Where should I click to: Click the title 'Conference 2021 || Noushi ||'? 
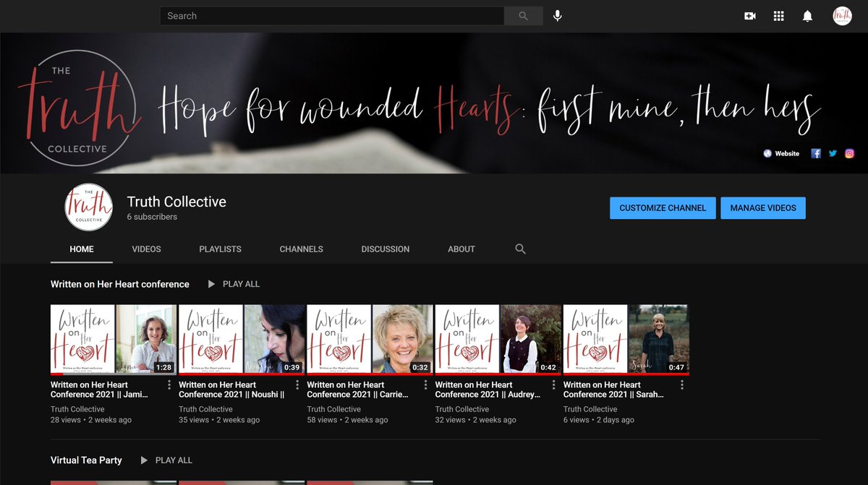(231, 395)
